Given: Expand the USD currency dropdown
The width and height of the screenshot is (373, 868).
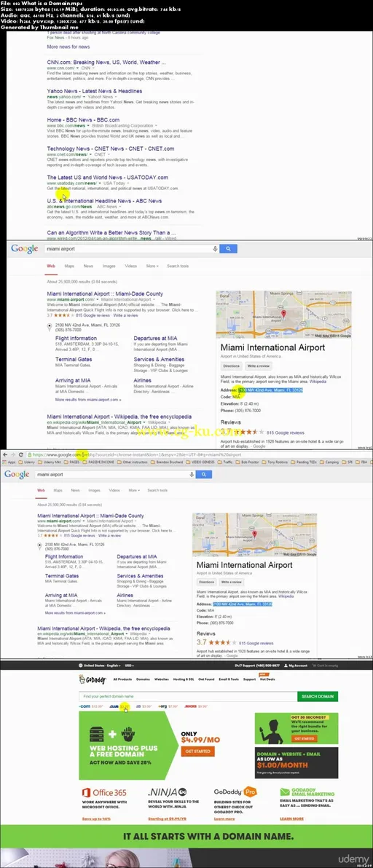Looking at the screenshot, I should point(130,666).
